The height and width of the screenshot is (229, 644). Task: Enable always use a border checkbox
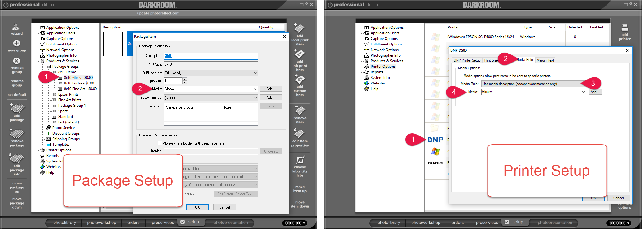[160, 143]
